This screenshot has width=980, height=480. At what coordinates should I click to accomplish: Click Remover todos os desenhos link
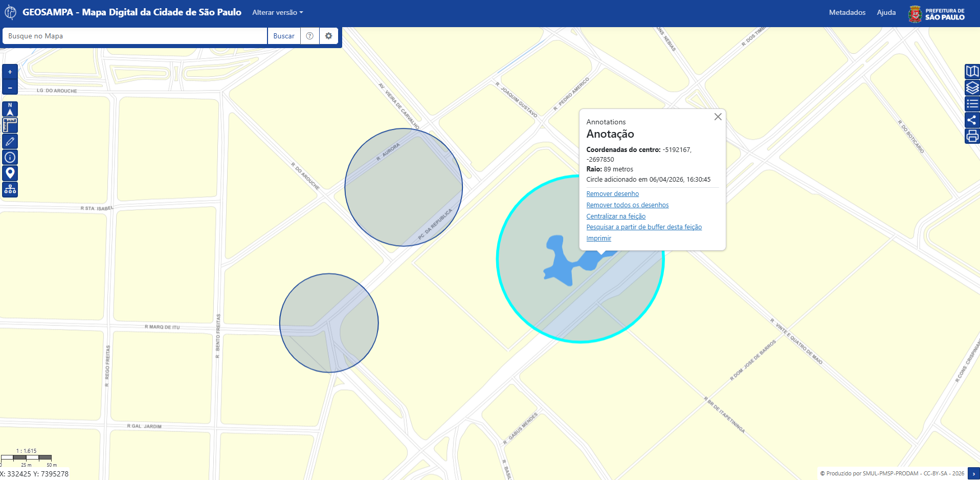click(x=628, y=205)
